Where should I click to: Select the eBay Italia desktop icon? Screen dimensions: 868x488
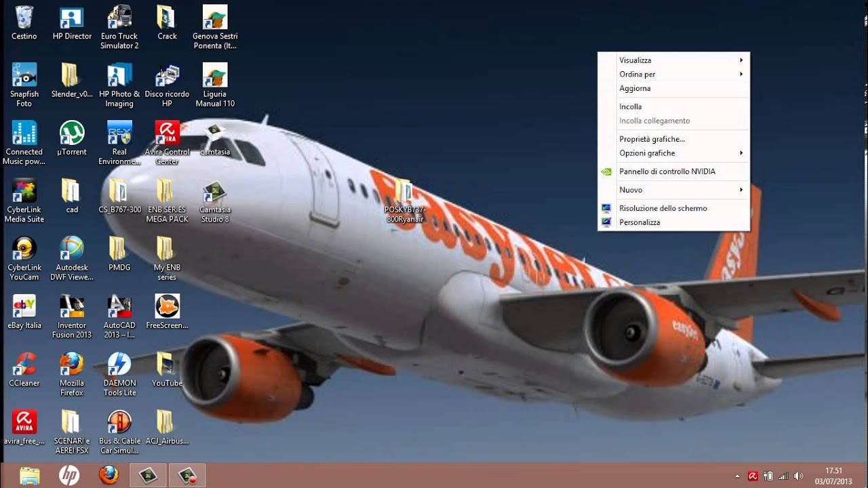tap(24, 312)
